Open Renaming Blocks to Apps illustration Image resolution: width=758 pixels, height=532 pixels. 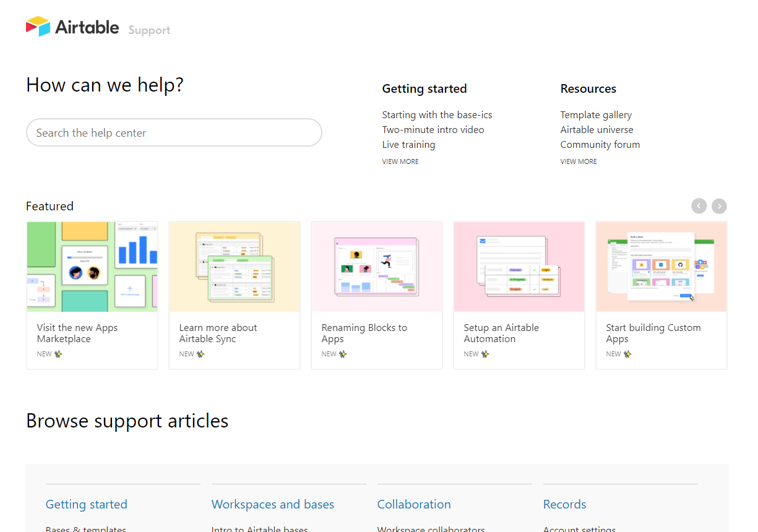pyautogui.click(x=377, y=267)
